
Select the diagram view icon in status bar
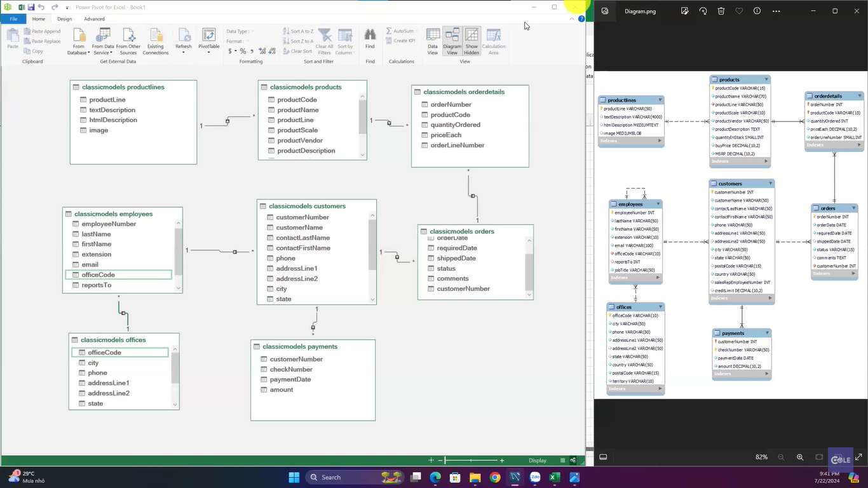[573, 460]
